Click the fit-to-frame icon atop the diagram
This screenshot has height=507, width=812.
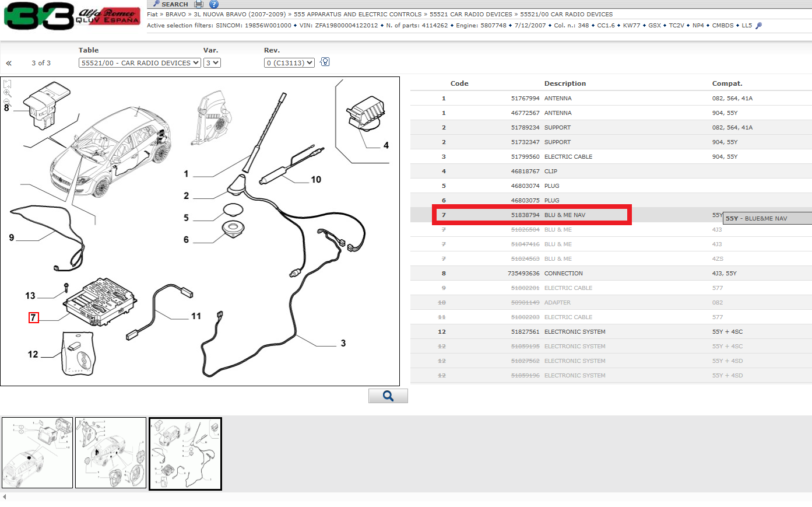click(x=8, y=84)
